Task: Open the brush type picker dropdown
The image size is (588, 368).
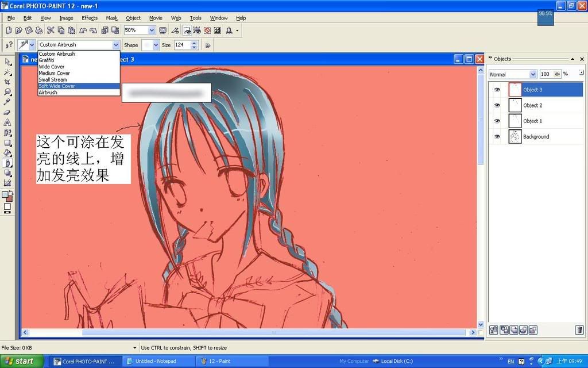Action: point(32,45)
